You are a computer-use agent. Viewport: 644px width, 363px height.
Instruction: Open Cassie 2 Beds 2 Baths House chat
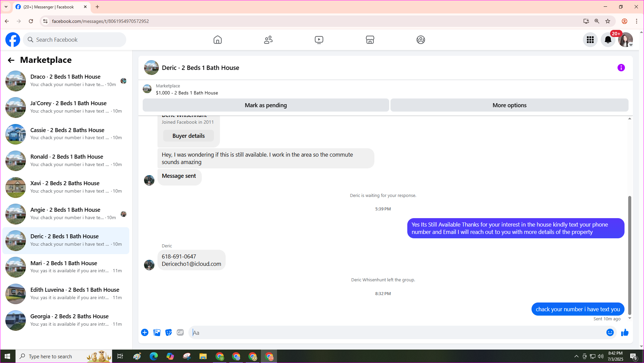66,134
